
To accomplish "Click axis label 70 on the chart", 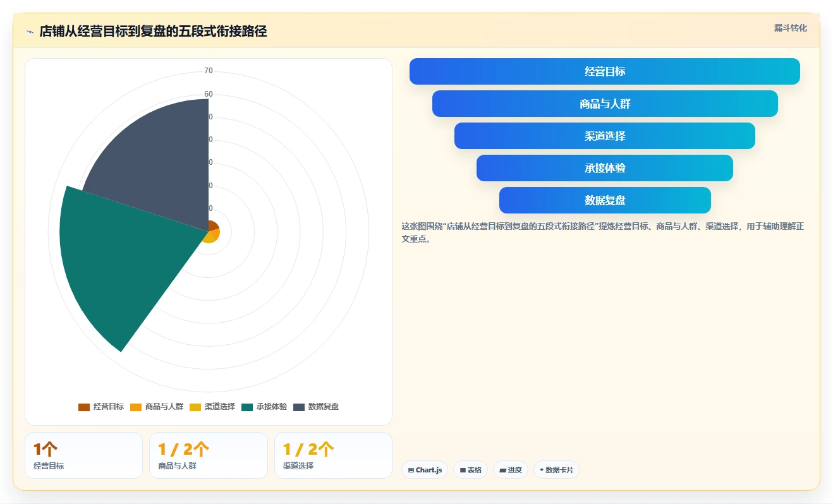I will click(209, 71).
